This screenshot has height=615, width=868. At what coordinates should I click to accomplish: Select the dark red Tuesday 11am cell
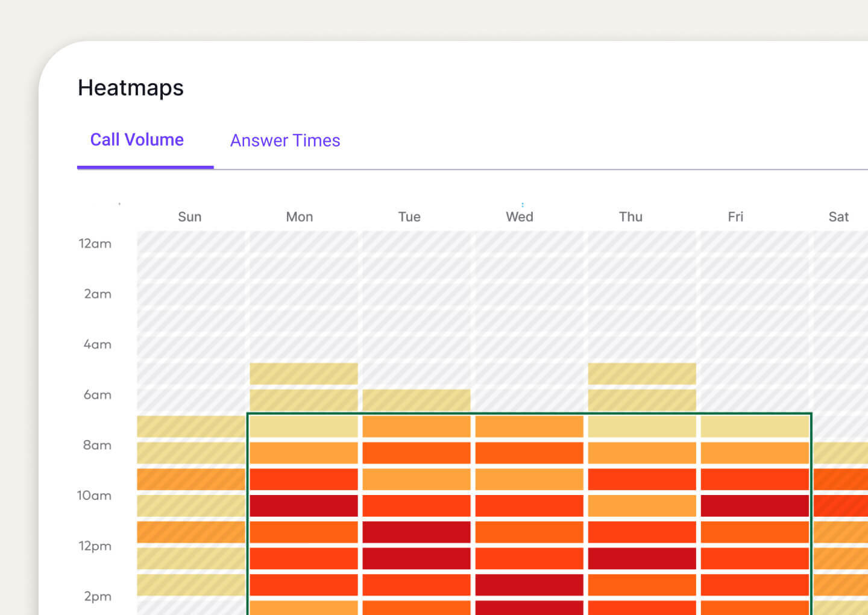pyautogui.click(x=417, y=532)
